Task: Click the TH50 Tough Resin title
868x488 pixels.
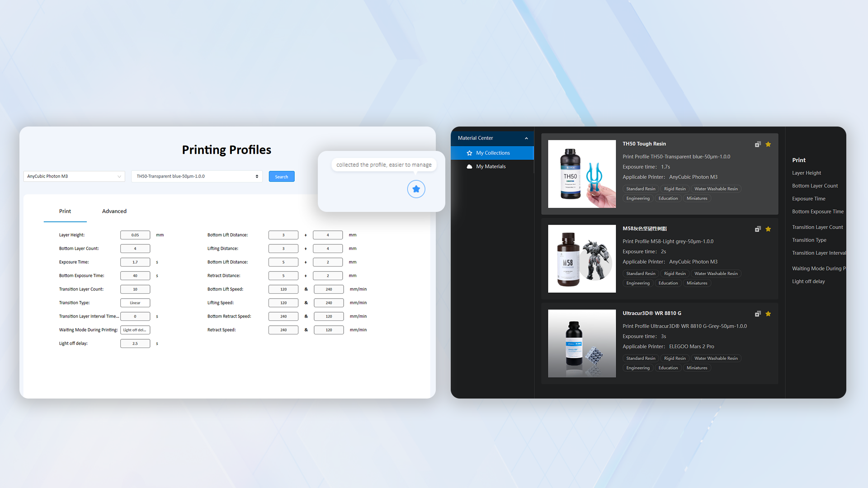Action: [644, 144]
